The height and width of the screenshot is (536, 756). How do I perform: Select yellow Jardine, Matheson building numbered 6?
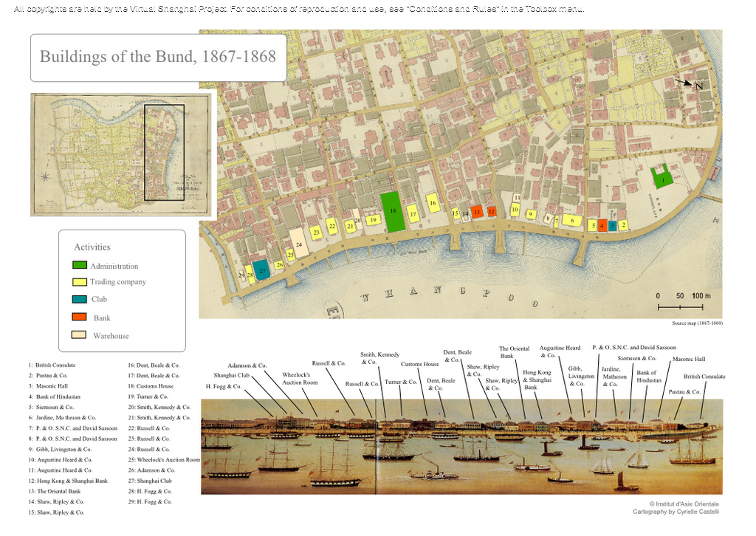coord(571,220)
